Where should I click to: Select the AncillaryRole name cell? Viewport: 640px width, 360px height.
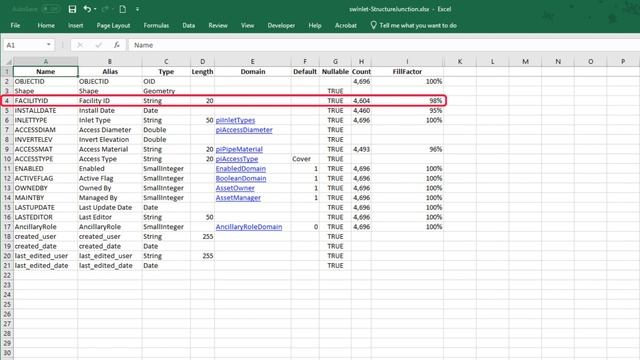click(45, 227)
